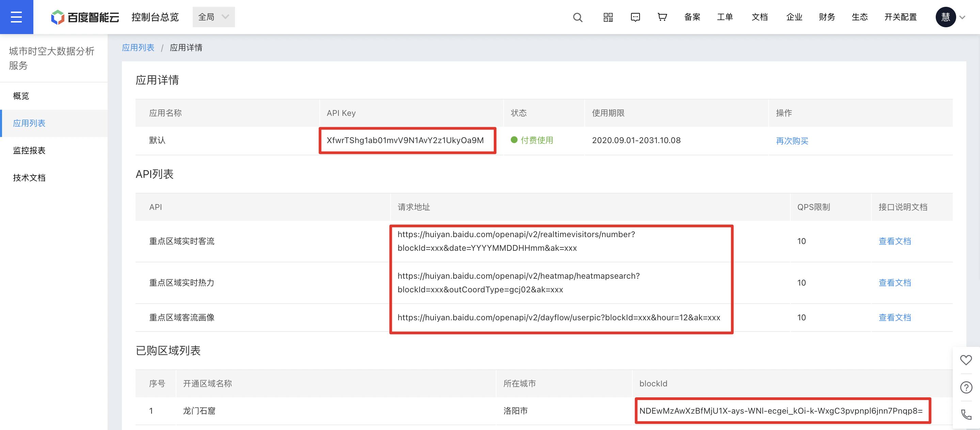Viewport: 980px width, 430px height.
Task: Click the date range 2020.09.01-2031.10.08
Action: point(636,140)
